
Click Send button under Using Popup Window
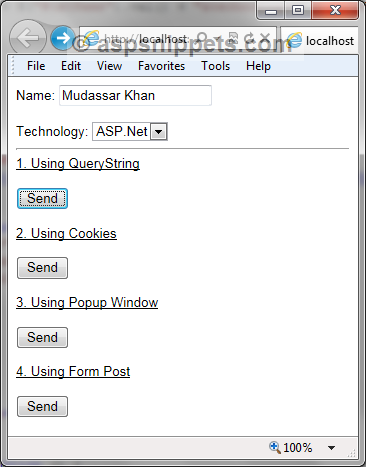(x=42, y=337)
